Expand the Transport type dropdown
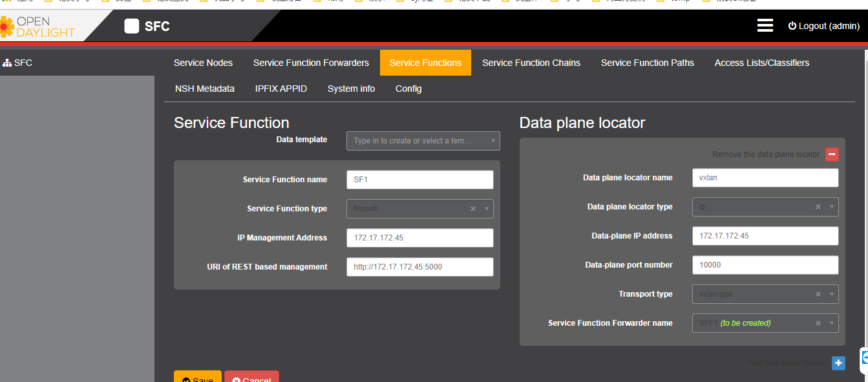This screenshot has width=868, height=382. 832,294
